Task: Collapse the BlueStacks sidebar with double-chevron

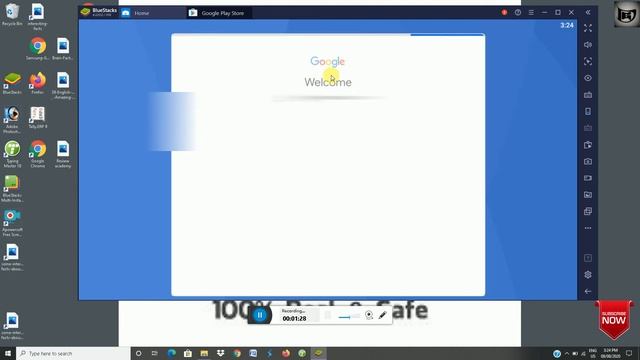Action: [588, 13]
